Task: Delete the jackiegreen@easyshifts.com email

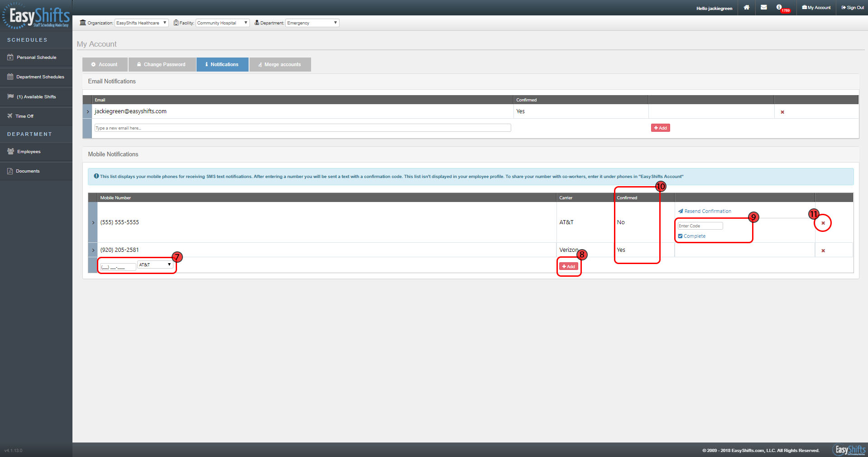Action: point(782,112)
